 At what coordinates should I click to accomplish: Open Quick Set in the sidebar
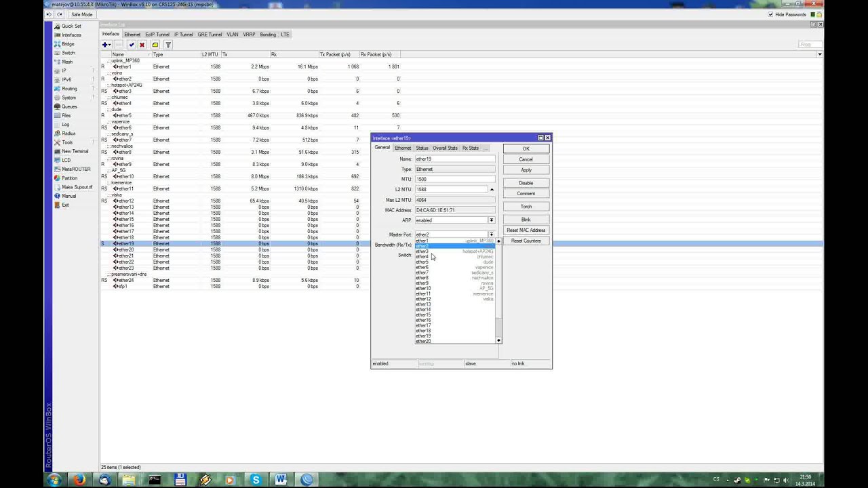click(x=71, y=26)
